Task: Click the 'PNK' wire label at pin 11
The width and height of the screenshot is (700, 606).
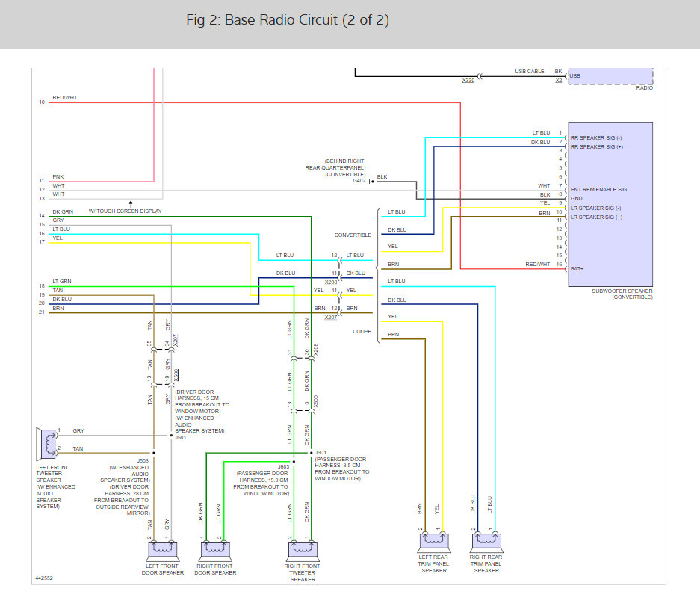Action: 58,177
